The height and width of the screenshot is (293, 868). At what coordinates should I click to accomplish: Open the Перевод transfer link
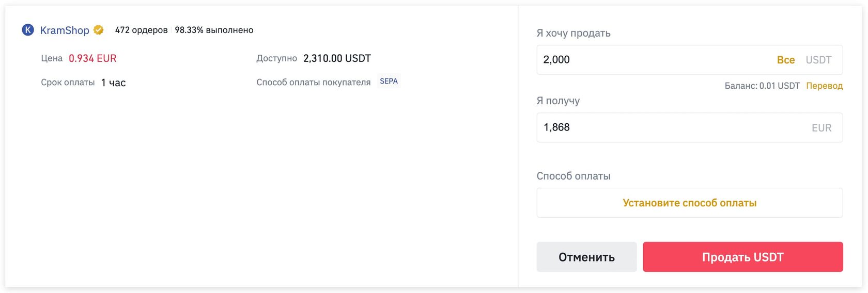coord(824,86)
